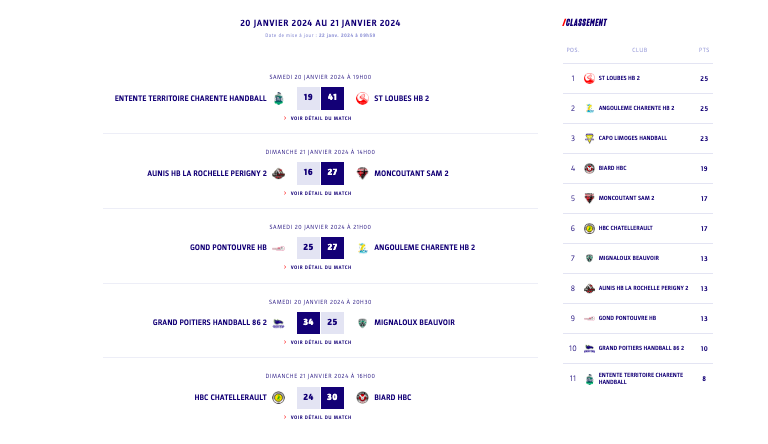Click HBC Chatellerault logo in match row
This screenshot has width=768, height=444.
point(278,397)
